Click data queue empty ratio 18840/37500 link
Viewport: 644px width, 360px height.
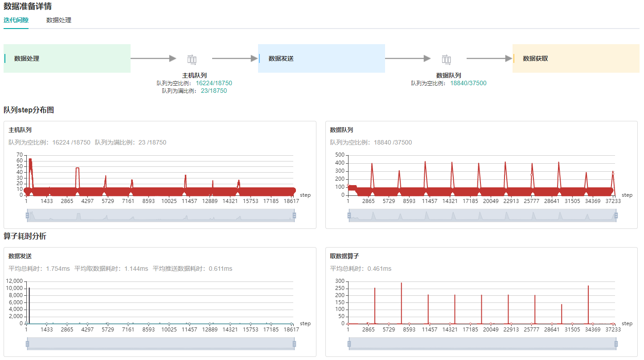coord(468,83)
